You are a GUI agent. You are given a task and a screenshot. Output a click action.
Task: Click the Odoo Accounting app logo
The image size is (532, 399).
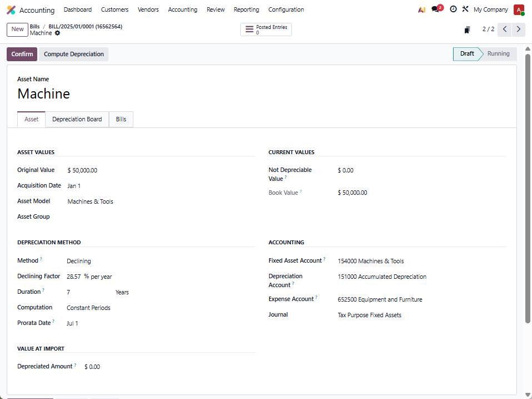tap(11, 10)
